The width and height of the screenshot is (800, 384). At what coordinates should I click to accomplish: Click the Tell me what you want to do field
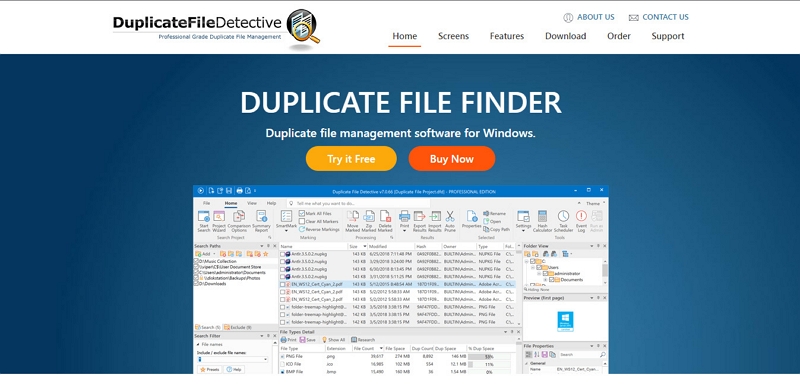(x=359, y=203)
